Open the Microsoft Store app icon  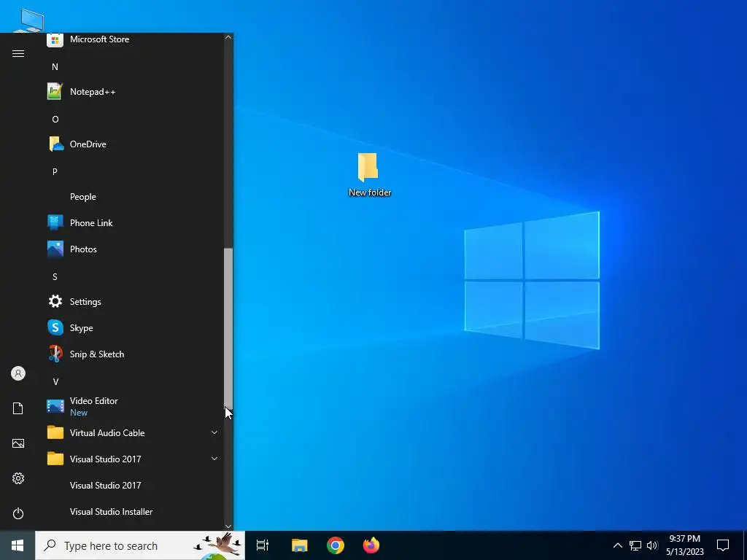[x=55, y=39]
